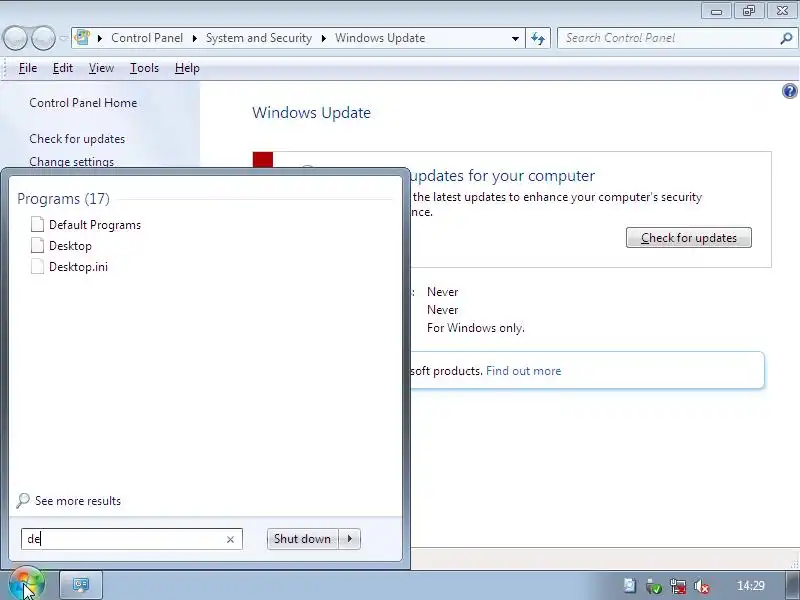Click the Show desktop button at taskbar end
The image size is (800, 600).
pos(792,586)
